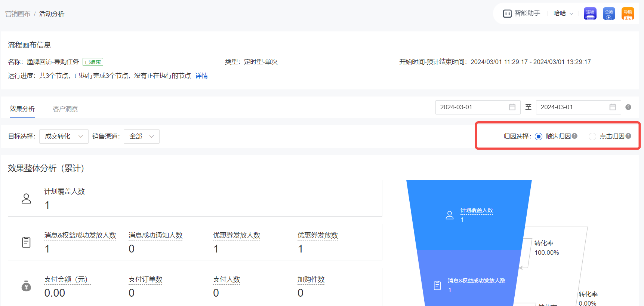Select 点击归因 radio button

tap(592, 137)
